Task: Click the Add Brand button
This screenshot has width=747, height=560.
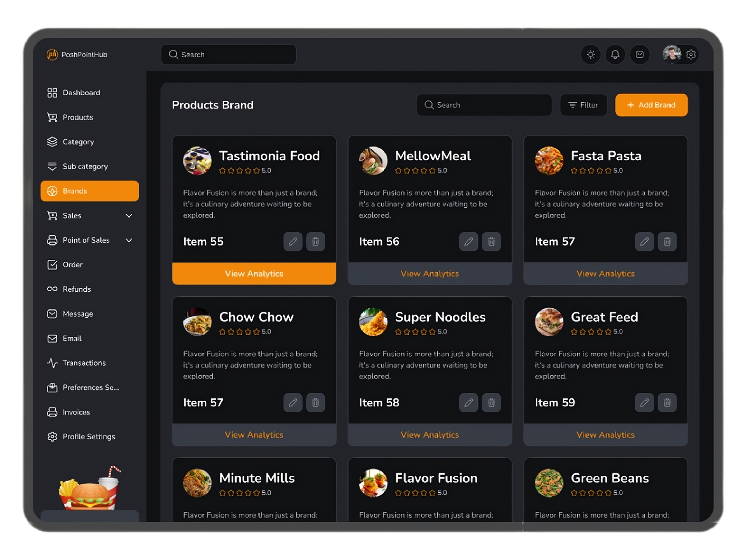Action: coord(651,105)
